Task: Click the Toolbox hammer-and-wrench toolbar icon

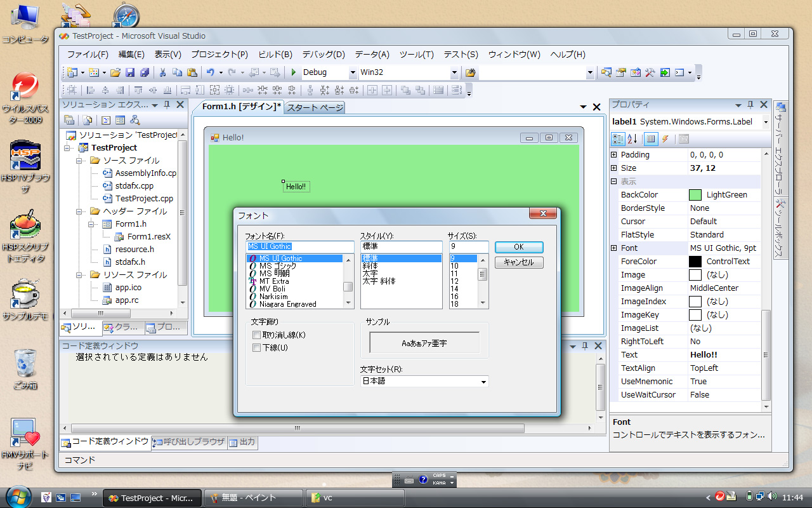Action: [650, 72]
